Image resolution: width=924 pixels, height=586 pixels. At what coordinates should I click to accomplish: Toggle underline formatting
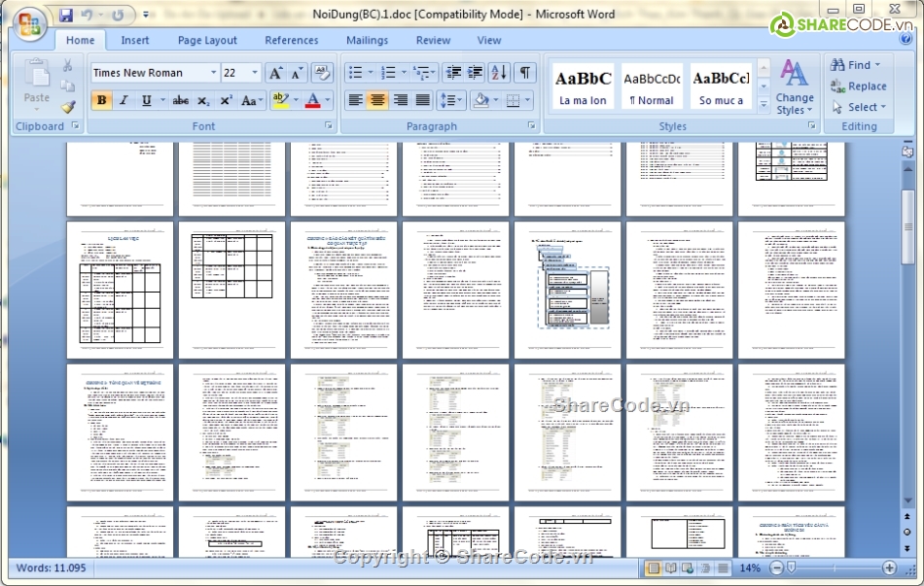(146, 101)
